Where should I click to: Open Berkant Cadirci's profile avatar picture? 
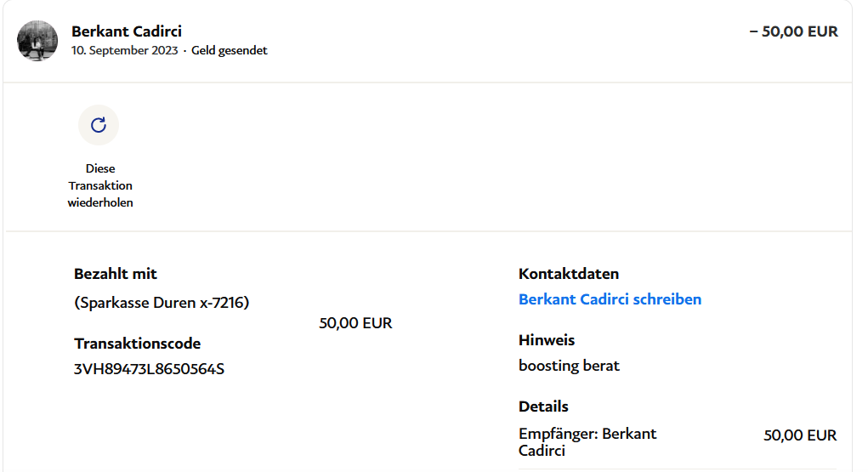(x=37, y=41)
